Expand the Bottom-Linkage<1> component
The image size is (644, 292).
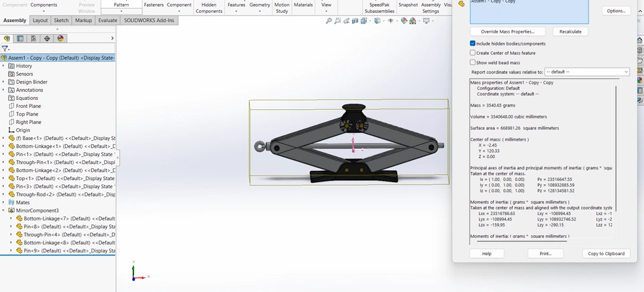[x=4, y=146]
